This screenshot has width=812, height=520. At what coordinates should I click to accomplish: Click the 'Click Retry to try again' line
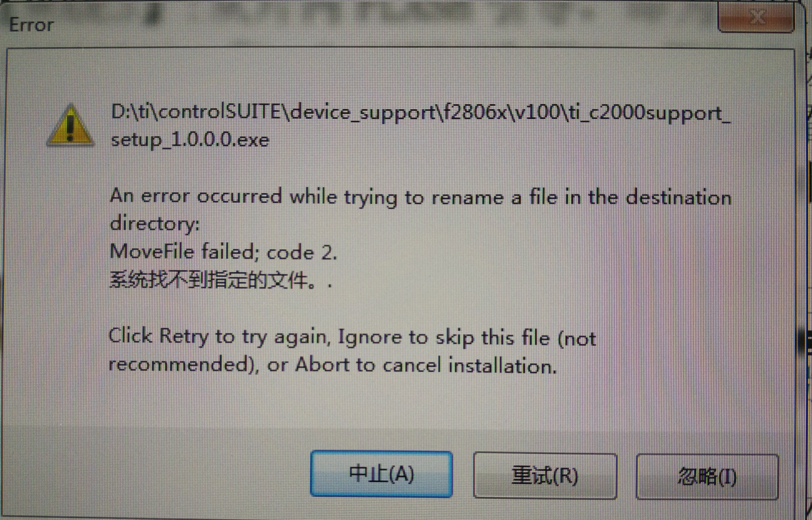[x=352, y=337]
